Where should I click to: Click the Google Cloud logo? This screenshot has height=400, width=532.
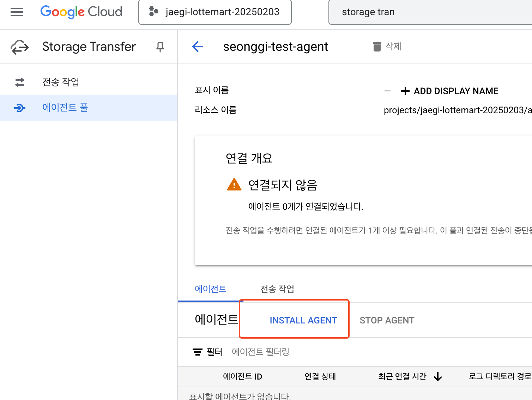(81, 12)
